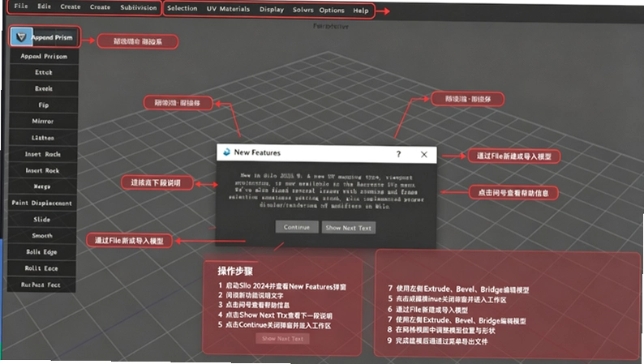This screenshot has height=364, width=644.
Task: Select the Ettot tool button
Action: [44, 72]
